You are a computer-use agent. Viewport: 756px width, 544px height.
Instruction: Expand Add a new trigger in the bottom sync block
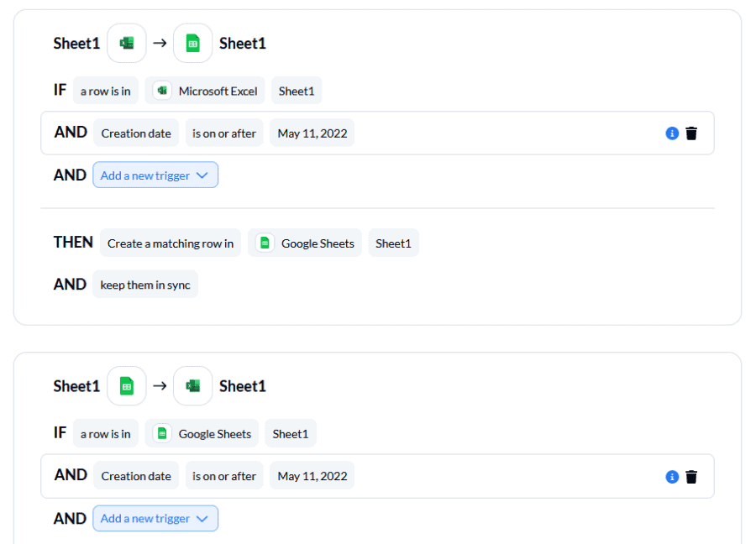[x=155, y=518]
